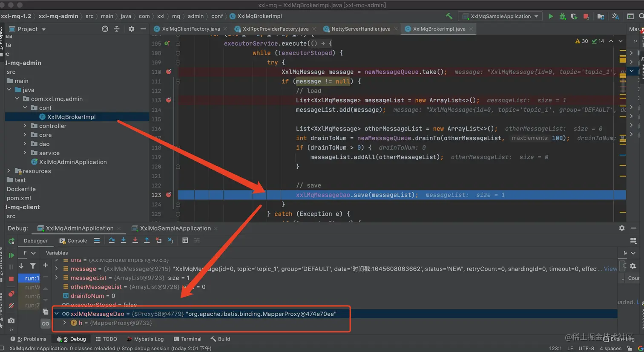Open the Terminal tool window
The width and height of the screenshot is (644, 352).
188,339
